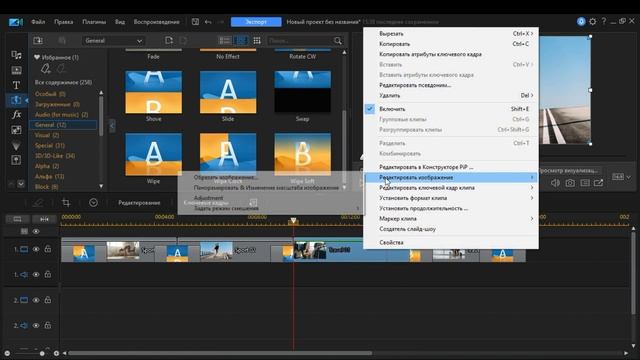Viewport: 640px width, 360px height.
Task: Select the 3D/3D-Like (34) tag
Action: 54,156
